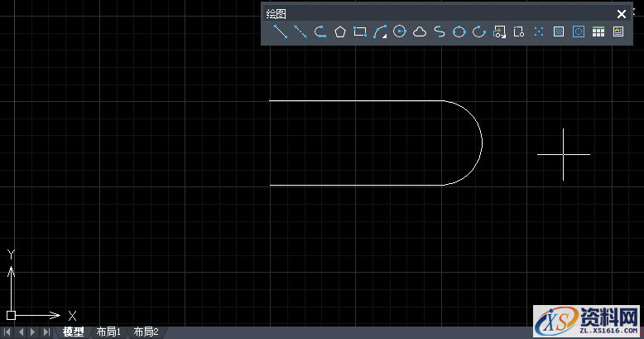Click the Multiline Text tool icon

coord(618,32)
